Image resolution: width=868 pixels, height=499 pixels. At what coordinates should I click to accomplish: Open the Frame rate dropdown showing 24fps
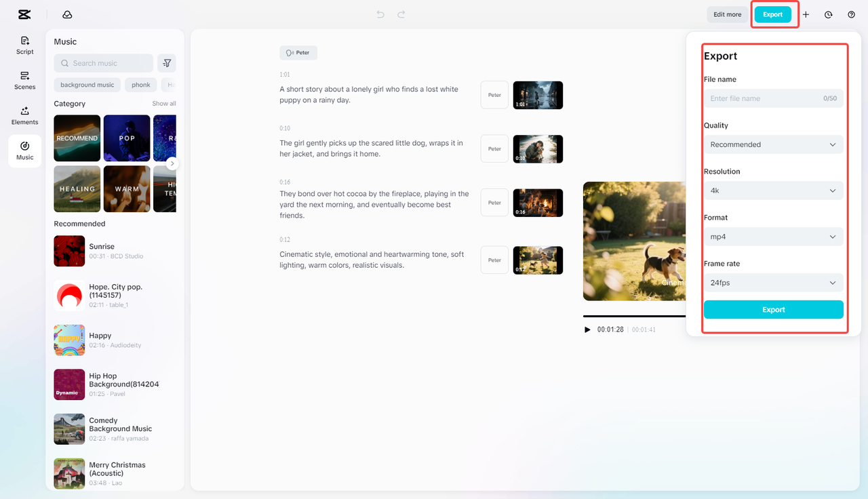(x=773, y=282)
